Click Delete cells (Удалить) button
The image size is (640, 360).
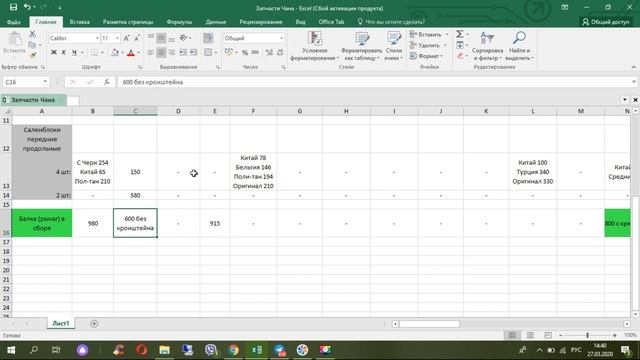coord(425,45)
